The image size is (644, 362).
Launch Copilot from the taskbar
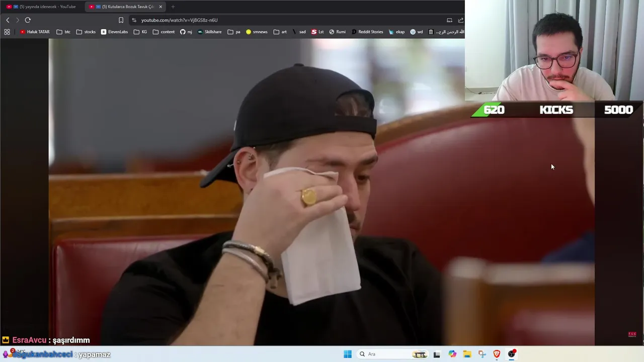452,354
